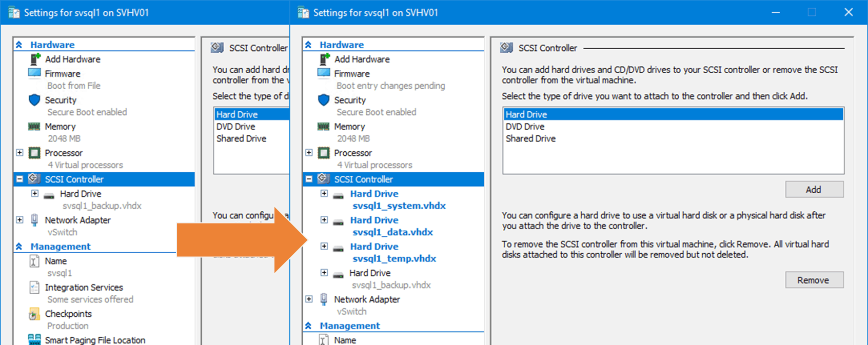
Task: Select Memory item in right window tree
Action: point(349,126)
